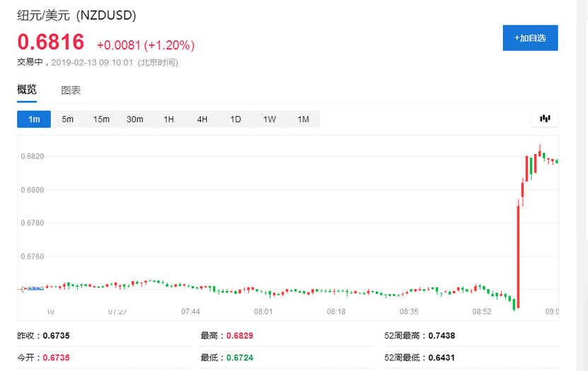Image resolution: width=588 pixels, height=371 pixels.
Task: Click the 最低 value 0.6724
Action: tap(240, 358)
